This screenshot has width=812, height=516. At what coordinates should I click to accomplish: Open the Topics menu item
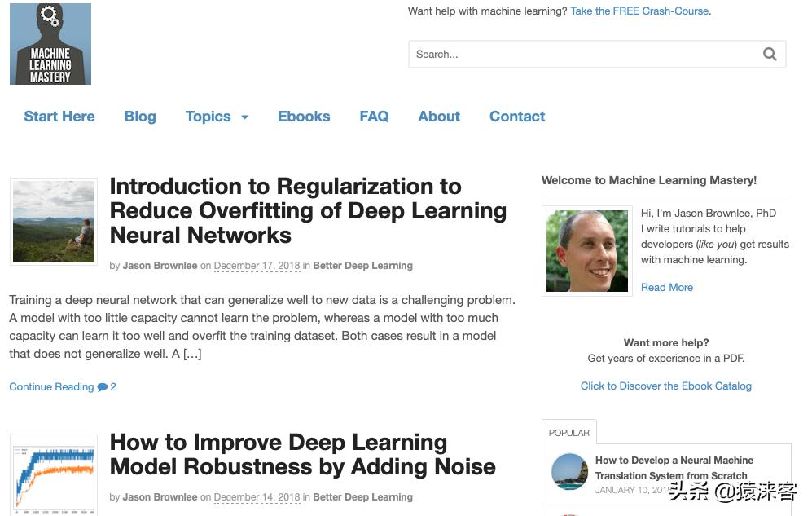pos(208,117)
